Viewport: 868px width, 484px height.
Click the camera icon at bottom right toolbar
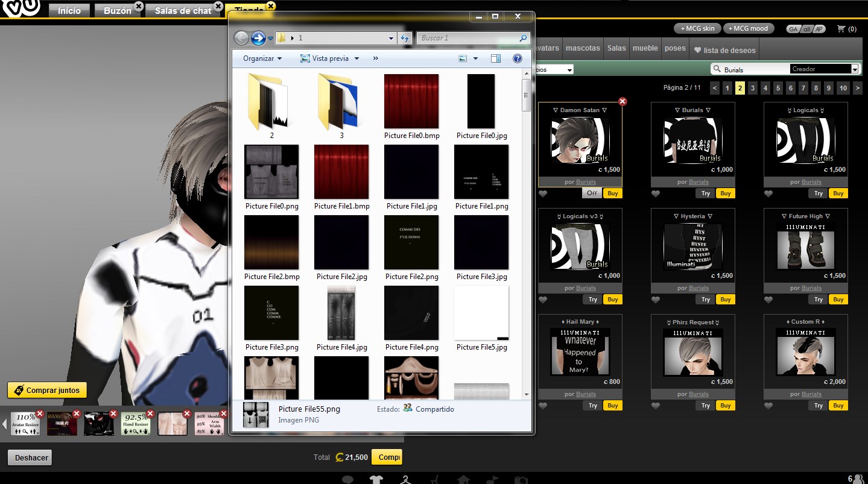(x=520, y=478)
